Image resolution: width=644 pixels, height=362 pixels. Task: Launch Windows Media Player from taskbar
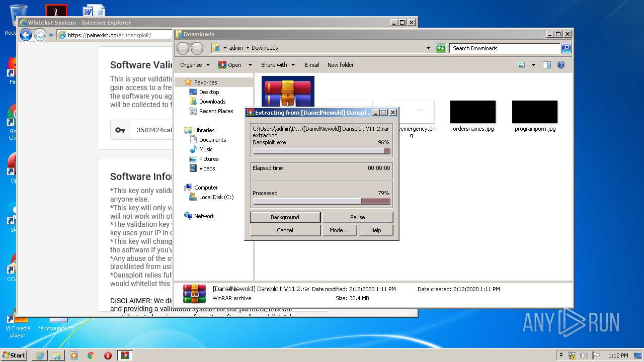click(74, 355)
